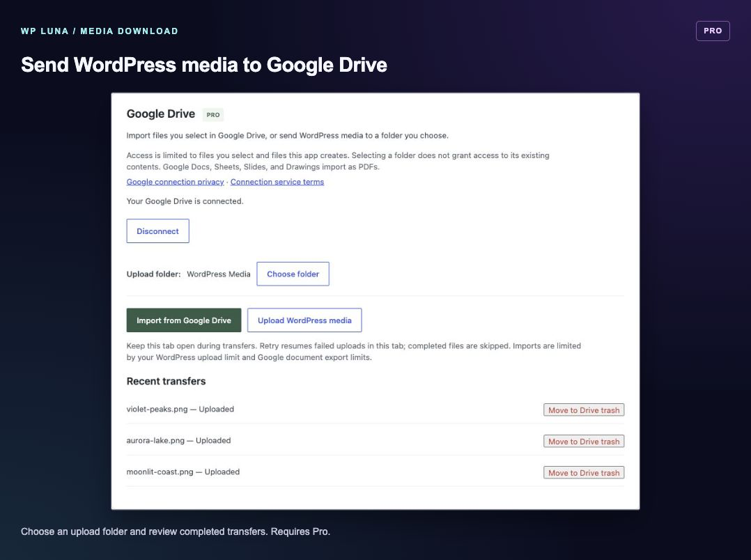
Task: Click the WordPress Media folder name
Action: pos(219,274)
